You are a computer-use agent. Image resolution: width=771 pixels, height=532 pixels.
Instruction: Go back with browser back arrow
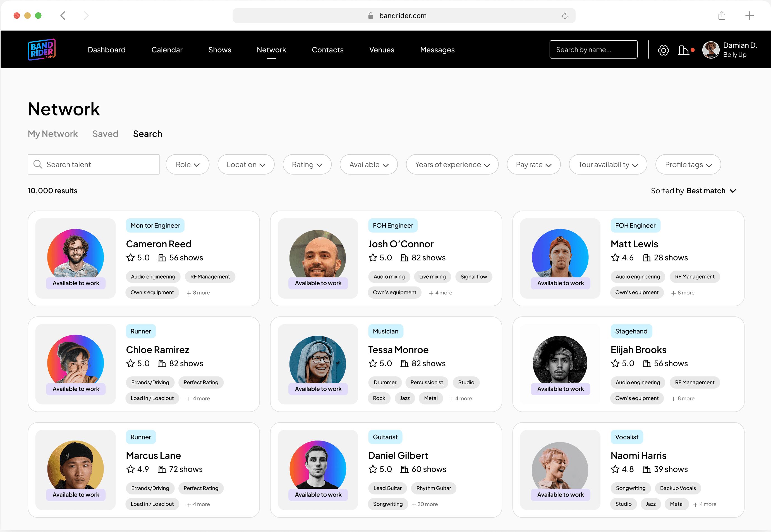63,16
